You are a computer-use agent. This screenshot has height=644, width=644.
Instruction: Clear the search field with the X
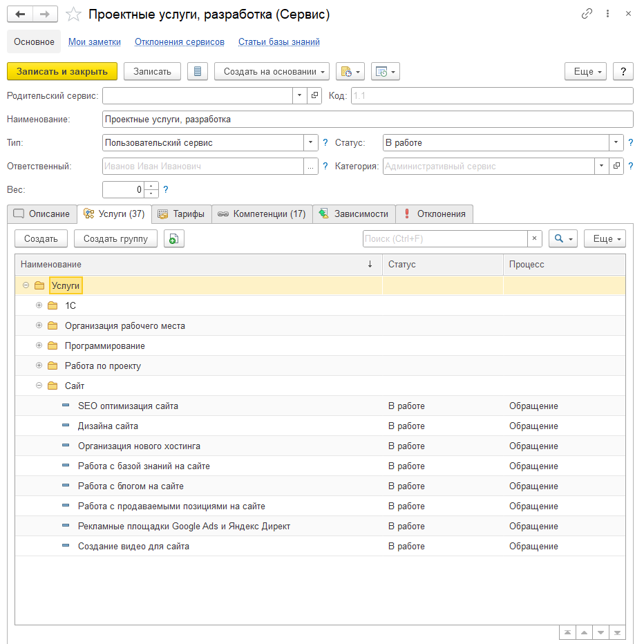[535, 238]
